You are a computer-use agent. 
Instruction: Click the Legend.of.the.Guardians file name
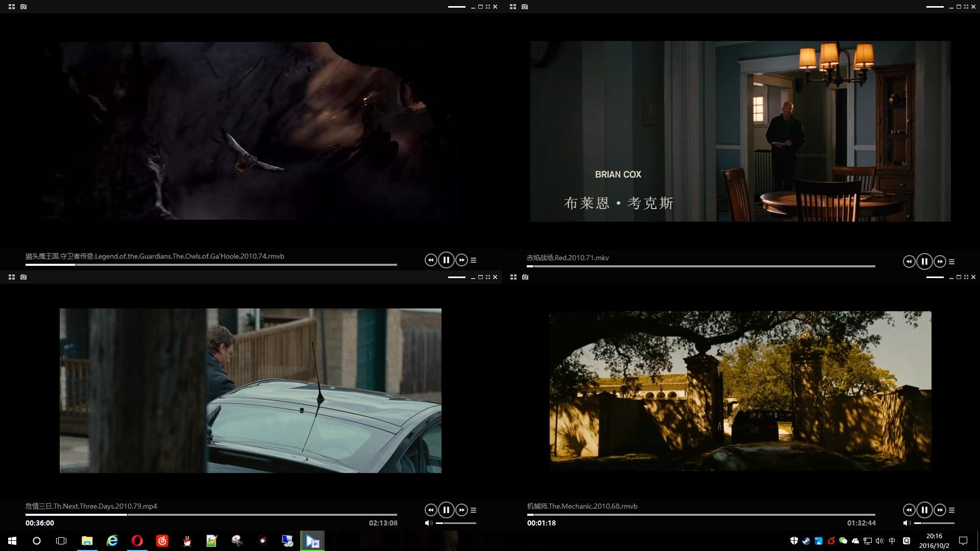pos(155,256)
